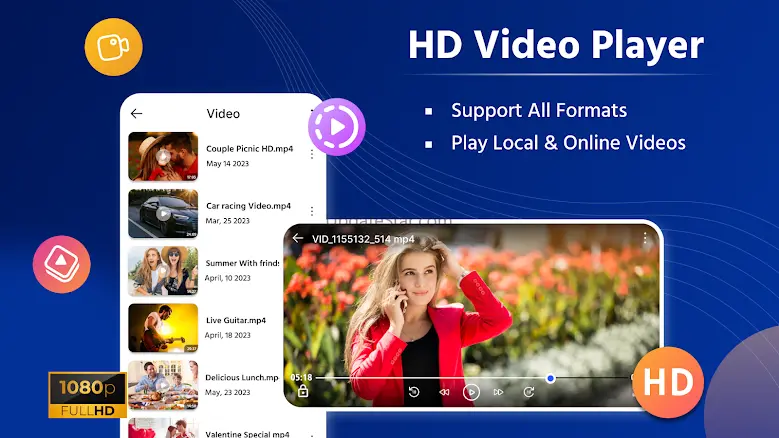
Task: Click the HD Video Player heading
Action: 556,45
